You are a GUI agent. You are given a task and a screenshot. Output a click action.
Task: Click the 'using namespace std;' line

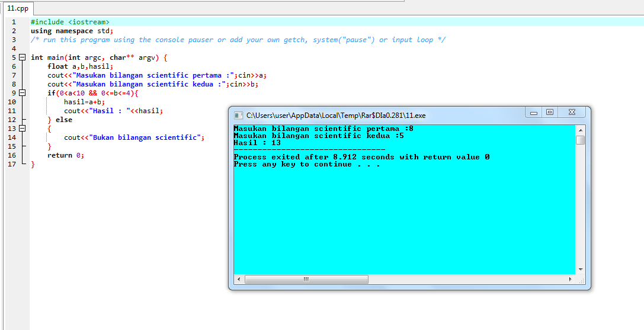(x=72, y=31)
